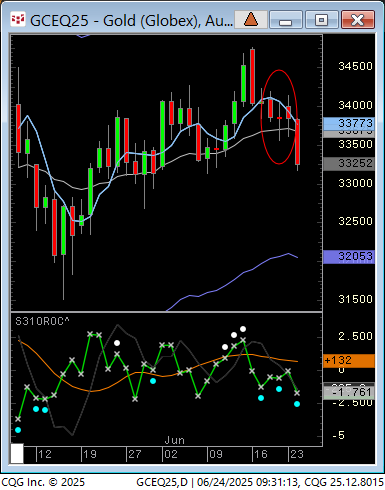Click the purple 32053 moving average label
385x490 pixels.
pos(349,256)
